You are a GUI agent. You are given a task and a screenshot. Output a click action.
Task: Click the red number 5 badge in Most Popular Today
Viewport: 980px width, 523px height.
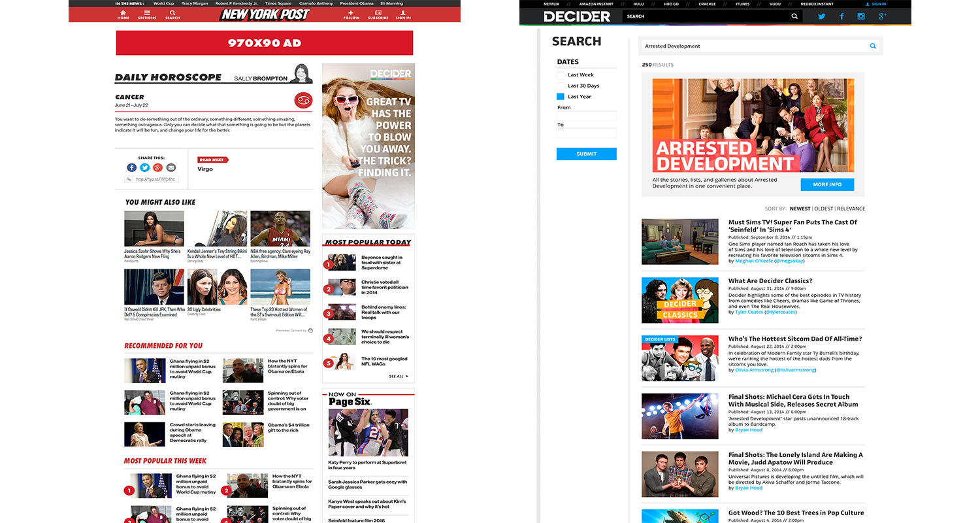[x=329, y=363]
